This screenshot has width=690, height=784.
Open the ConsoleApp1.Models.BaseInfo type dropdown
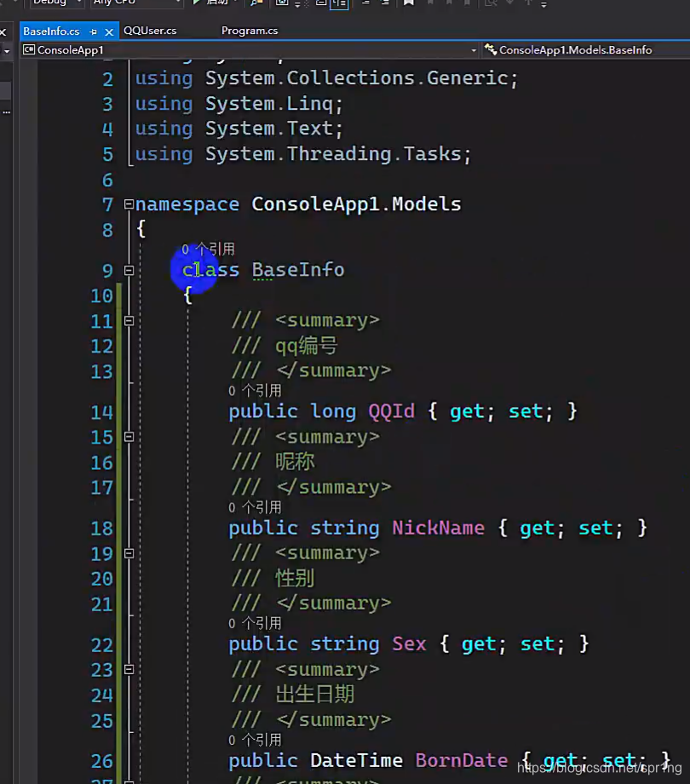586,50
